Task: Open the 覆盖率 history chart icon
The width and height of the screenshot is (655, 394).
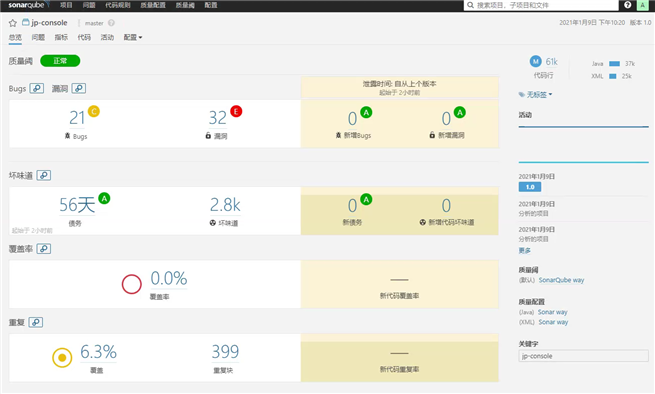Action: 44,249
